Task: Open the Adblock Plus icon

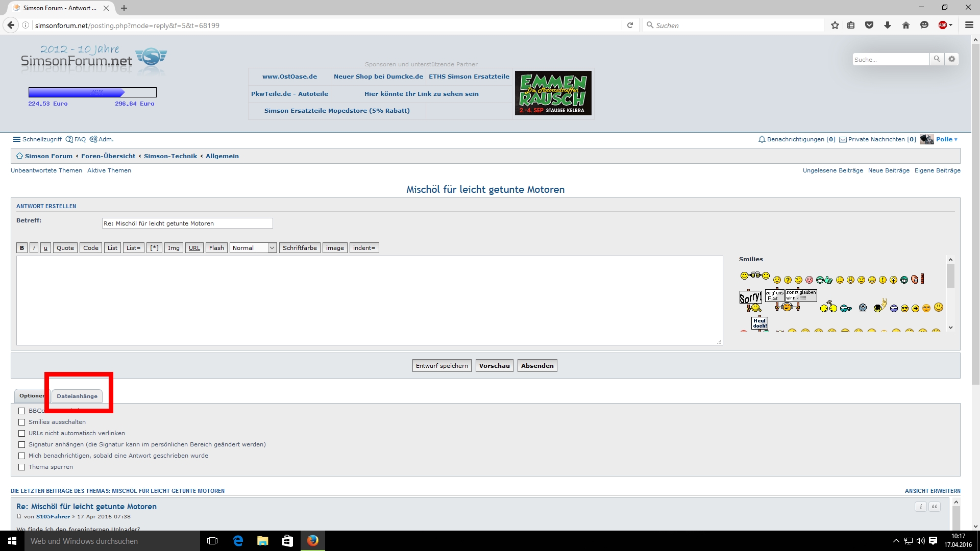Action: point(943,25)
